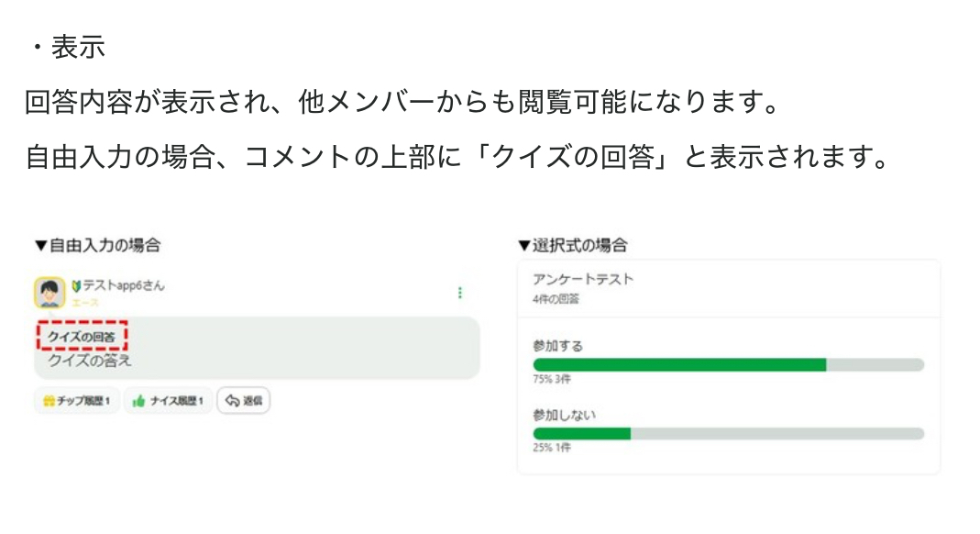The height and width of the screenshot is (534, 980).
Task: Click the 4件の回答 response count
Action: (x=556, y=299)
